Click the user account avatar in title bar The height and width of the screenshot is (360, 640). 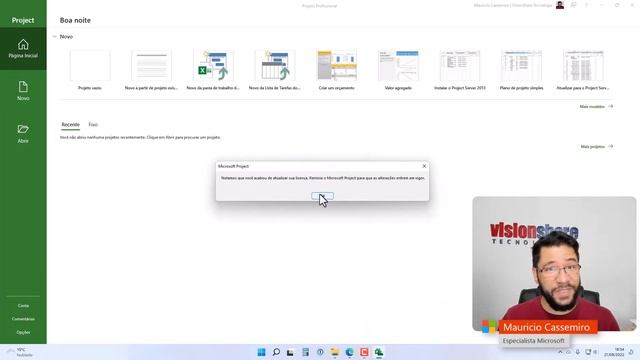(x=560, y=5)
